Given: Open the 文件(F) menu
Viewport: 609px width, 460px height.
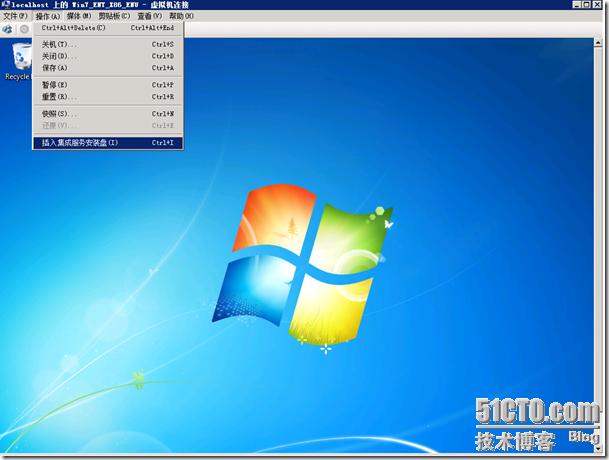Looking at the screenshot, I should pos(16,16).
